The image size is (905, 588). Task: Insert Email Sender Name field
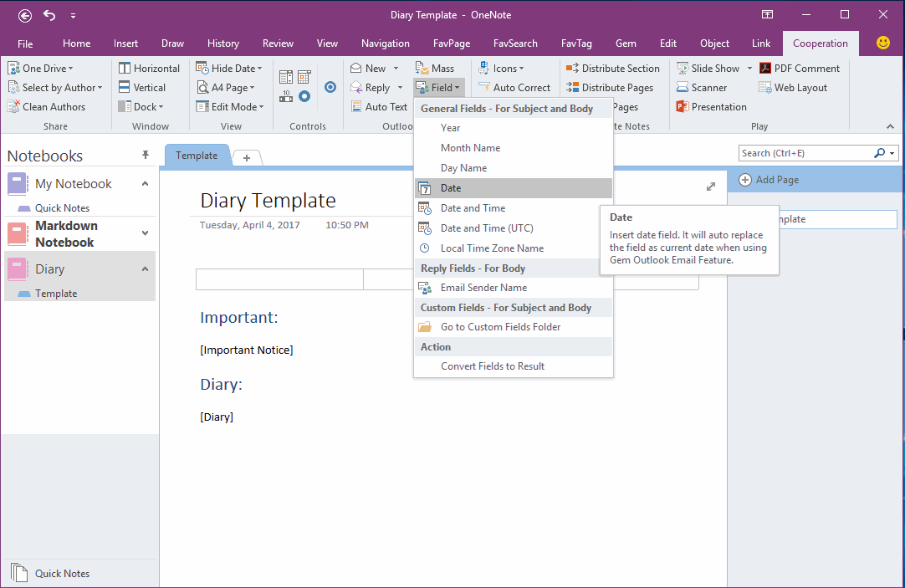tap(513, 288)
